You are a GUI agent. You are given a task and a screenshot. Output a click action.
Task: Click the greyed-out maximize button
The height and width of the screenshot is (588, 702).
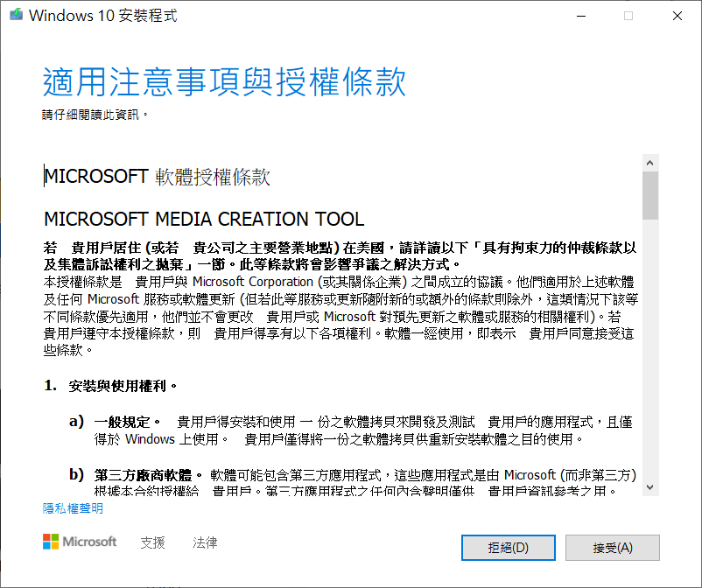(x=628, y=16)
